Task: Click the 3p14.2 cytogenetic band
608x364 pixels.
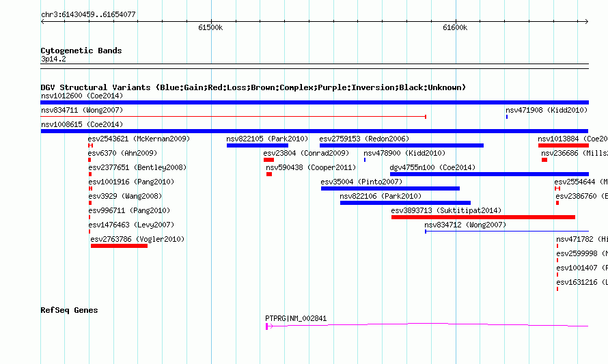Action: [x=314, y=66]
